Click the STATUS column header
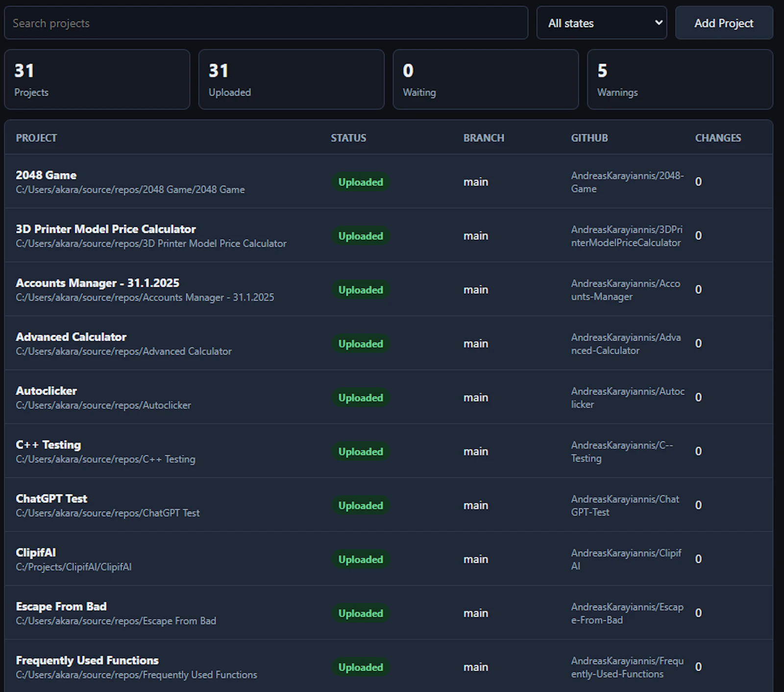The width and height of the screenshot is (784, 692). [x=348, y=138]
